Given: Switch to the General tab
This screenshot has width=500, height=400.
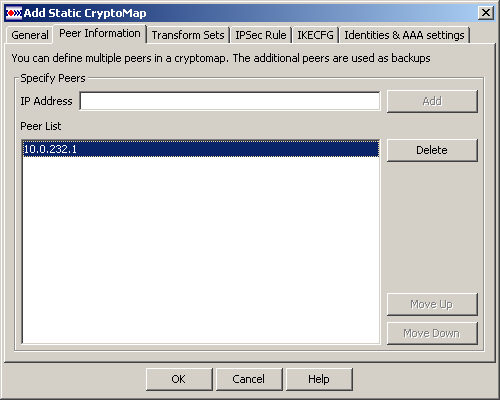Looking at the screenshot, I should pos(30,35).
